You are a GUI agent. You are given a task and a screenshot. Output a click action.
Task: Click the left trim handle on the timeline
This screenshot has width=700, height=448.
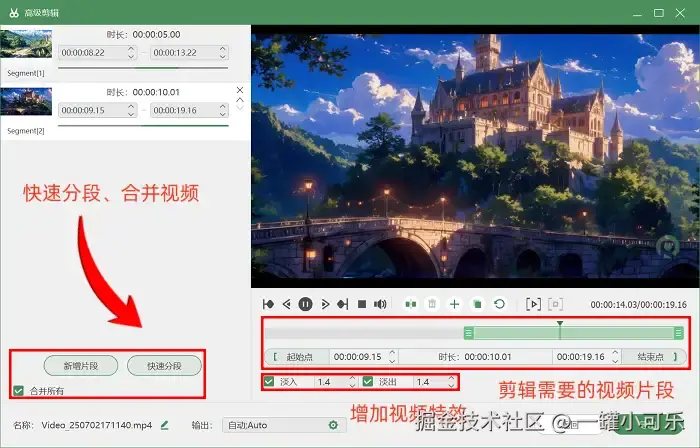pyautogui.click(x=468, y=332)
